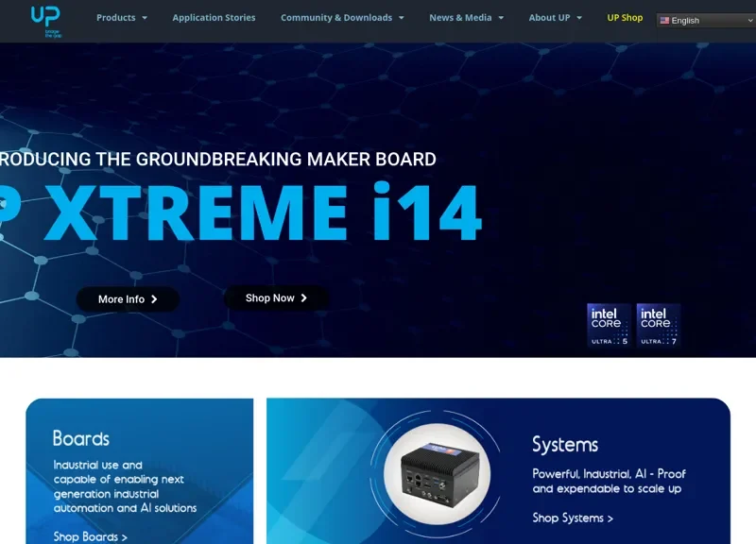
Task: Click the More Info button
Action: point(127,298)
